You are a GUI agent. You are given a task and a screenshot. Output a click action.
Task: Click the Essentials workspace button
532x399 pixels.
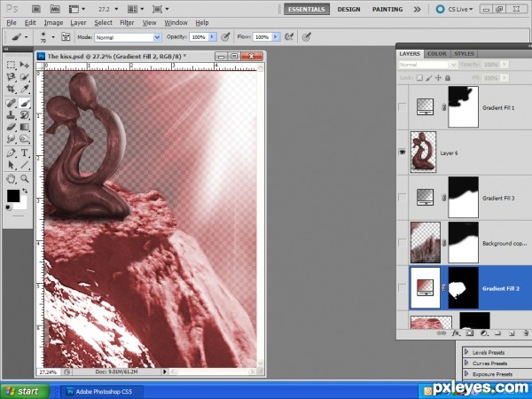coord(307,10)
